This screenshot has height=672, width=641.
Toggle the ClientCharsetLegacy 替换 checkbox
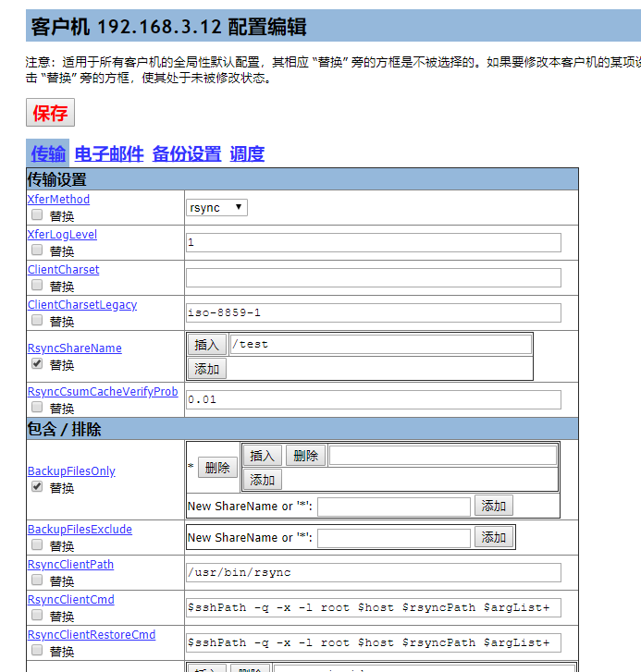[x=37, y=320]
